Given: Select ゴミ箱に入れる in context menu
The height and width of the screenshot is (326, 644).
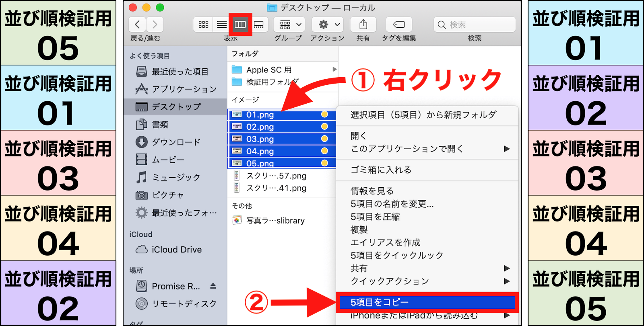Looking at the screenshot, I should [x=381, y=170].
